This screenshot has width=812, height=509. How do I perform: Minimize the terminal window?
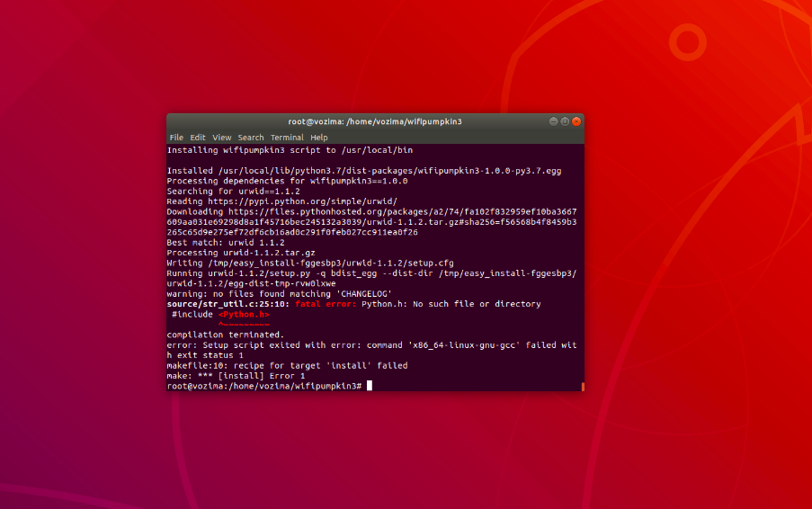tap(553, 121)
